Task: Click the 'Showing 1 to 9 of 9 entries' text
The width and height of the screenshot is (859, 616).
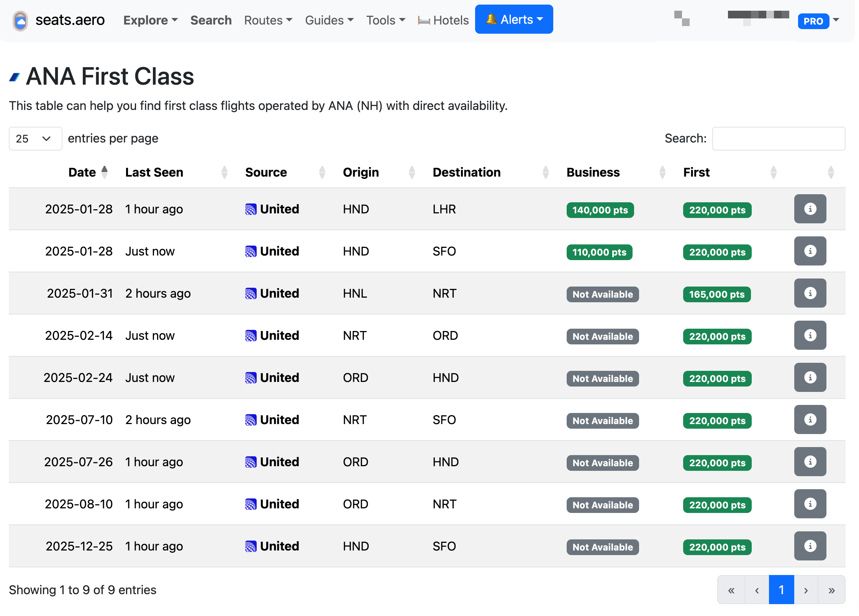Action: pos(83,590)
